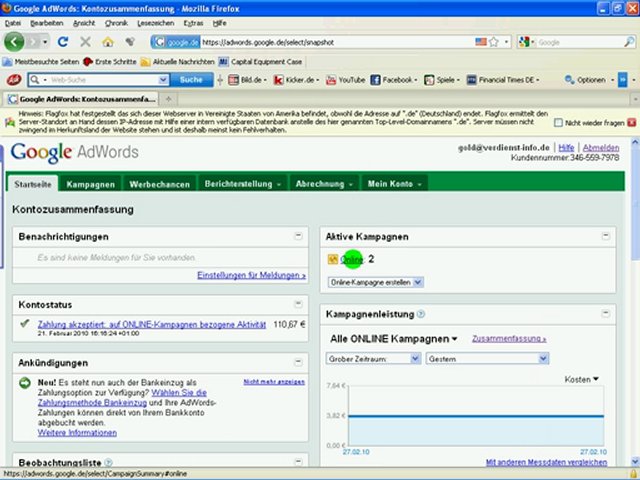Image resolution: width=640 pixels, height=480 pixels.
Task: Click the green arrow icon in Ankündigungen
Action: pyautogui.click(x=24, y=383)
